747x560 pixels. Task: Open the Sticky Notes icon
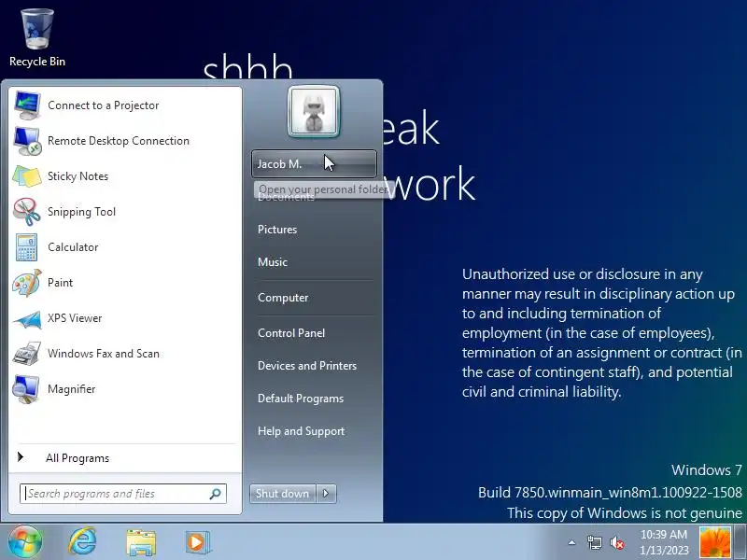[x=27, y=176]
